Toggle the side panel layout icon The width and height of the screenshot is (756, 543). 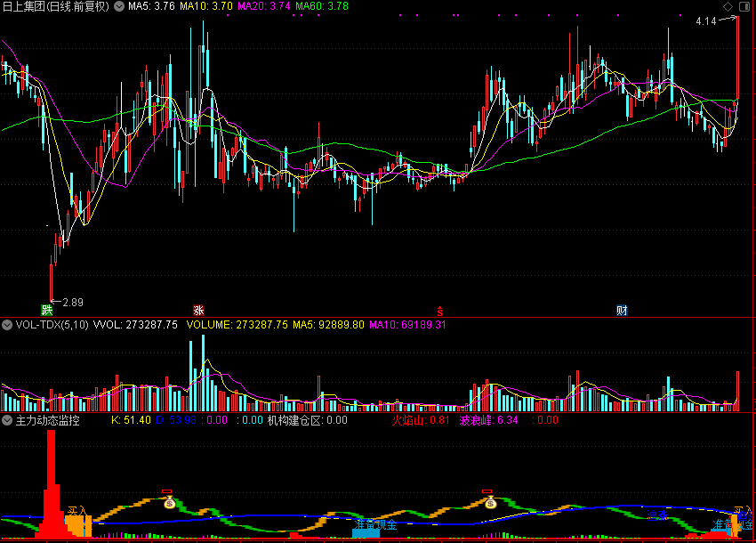tap(744, 7)
